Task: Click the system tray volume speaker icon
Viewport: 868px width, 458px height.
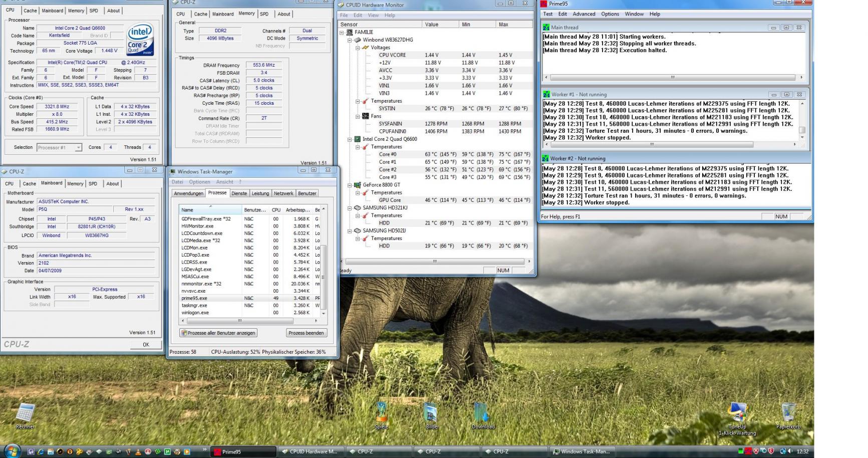Action: [x=790, y=451]
